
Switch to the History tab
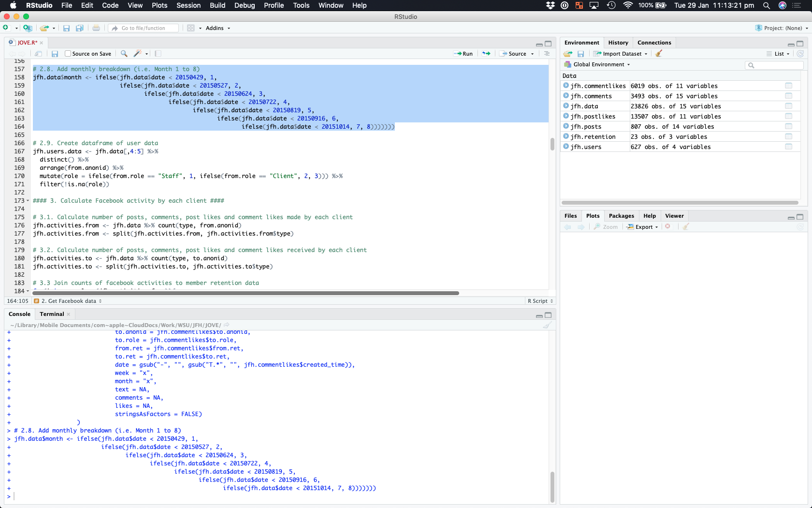coord(618,43)
